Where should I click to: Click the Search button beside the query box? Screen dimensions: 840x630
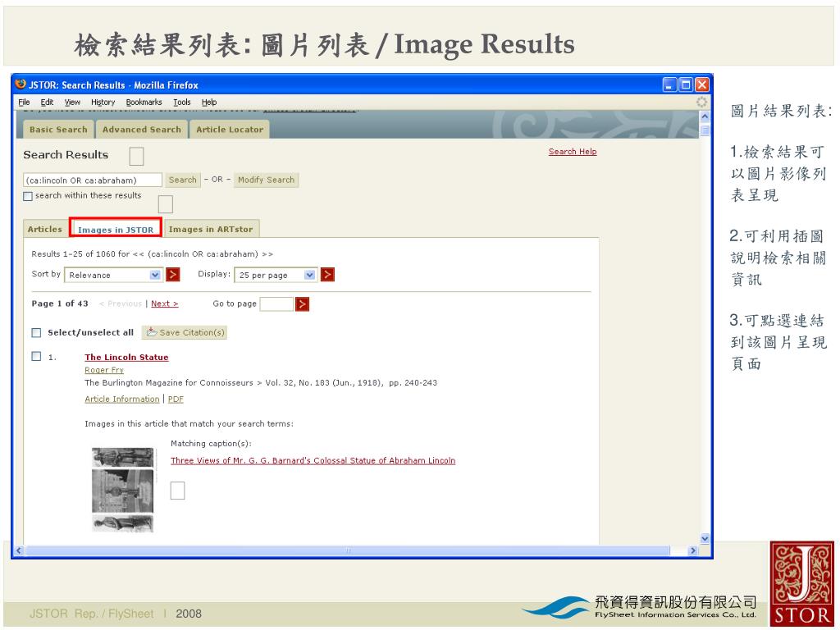[183, 180]
